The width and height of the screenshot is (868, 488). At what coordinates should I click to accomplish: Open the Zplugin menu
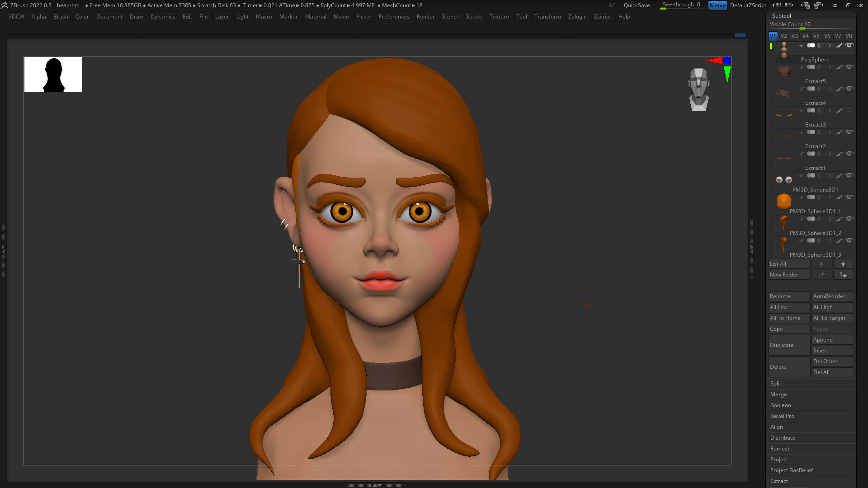coord(577,17)
